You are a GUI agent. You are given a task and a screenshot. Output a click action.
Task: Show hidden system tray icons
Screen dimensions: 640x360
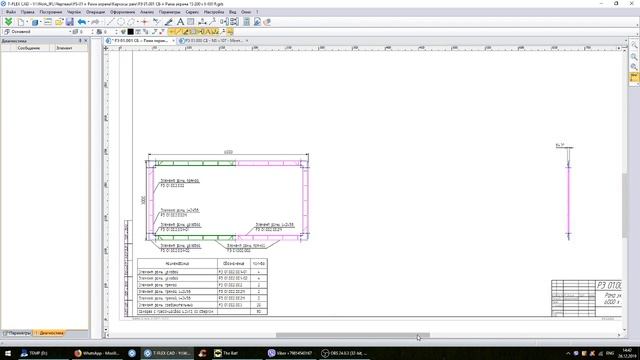point(568,353)
